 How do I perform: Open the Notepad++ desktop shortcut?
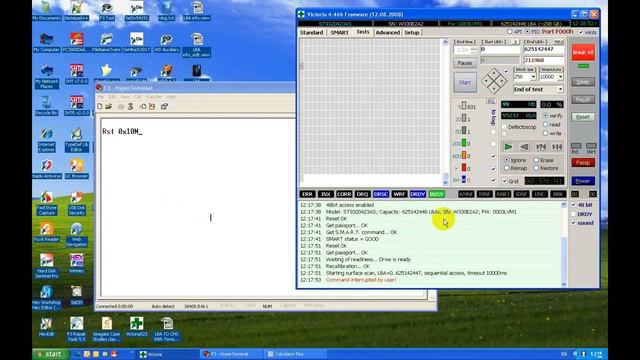point(76,10)
